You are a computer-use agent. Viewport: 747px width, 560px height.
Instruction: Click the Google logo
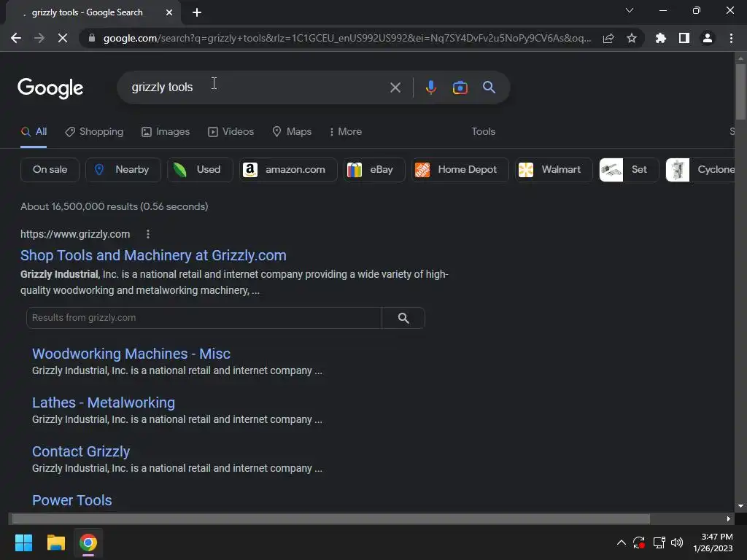(x=50, y=88)
